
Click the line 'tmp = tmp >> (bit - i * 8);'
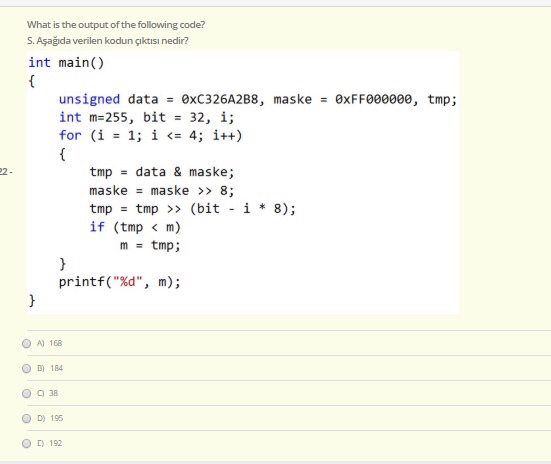point(193,209)
